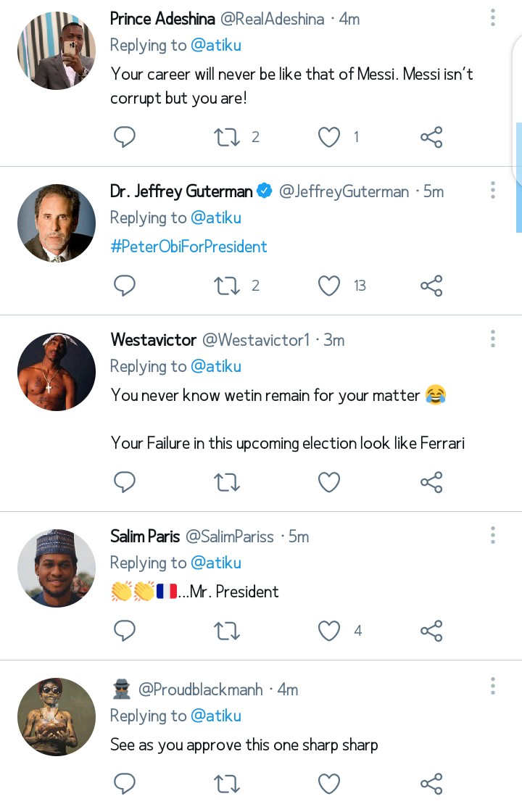Viewport: 522px width, 812px height.
Task: Retweet @Proudblackmanh's tweet
Action: click(227, 783)
